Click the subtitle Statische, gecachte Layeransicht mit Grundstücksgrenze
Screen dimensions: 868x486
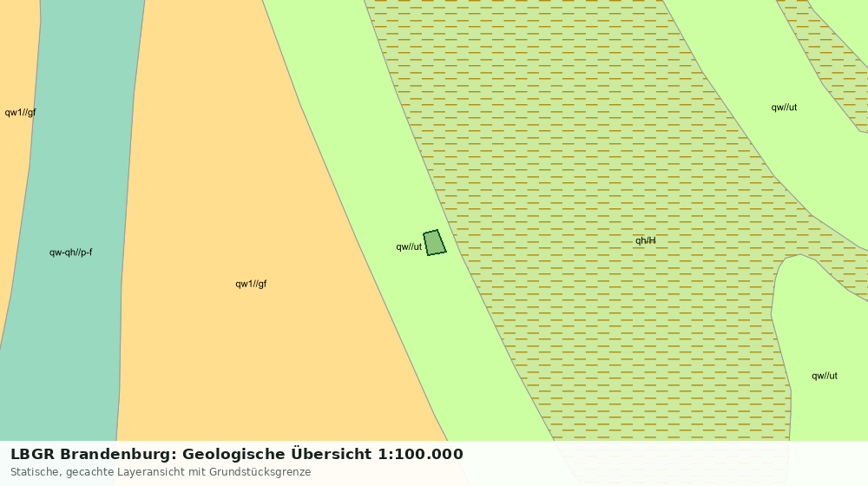[161, 472]
